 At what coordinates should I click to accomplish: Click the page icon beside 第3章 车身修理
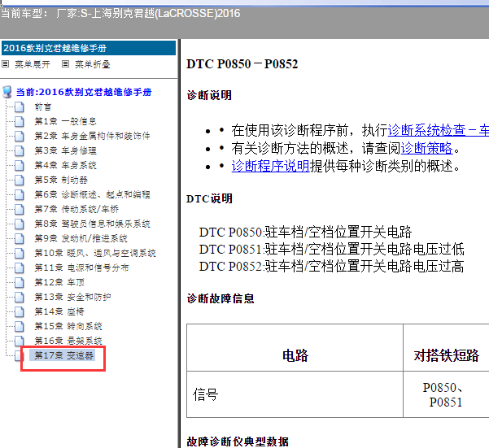pos(20,150)
